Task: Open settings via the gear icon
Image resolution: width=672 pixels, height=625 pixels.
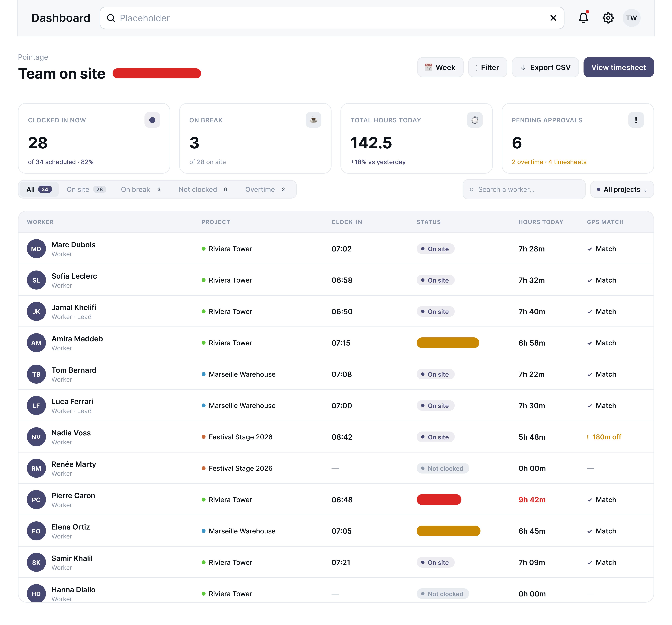Action: (608, 18)
